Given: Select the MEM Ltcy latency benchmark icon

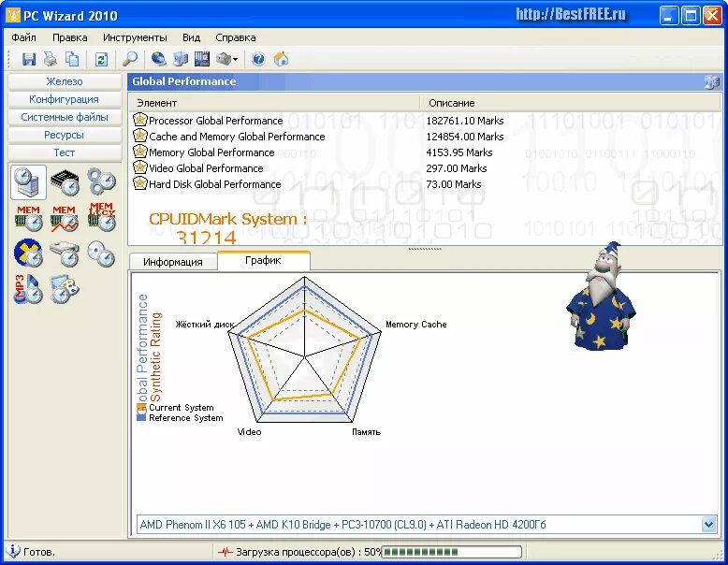Looking at the screenshot, I should pyautogui.click(x=101, y=217).
